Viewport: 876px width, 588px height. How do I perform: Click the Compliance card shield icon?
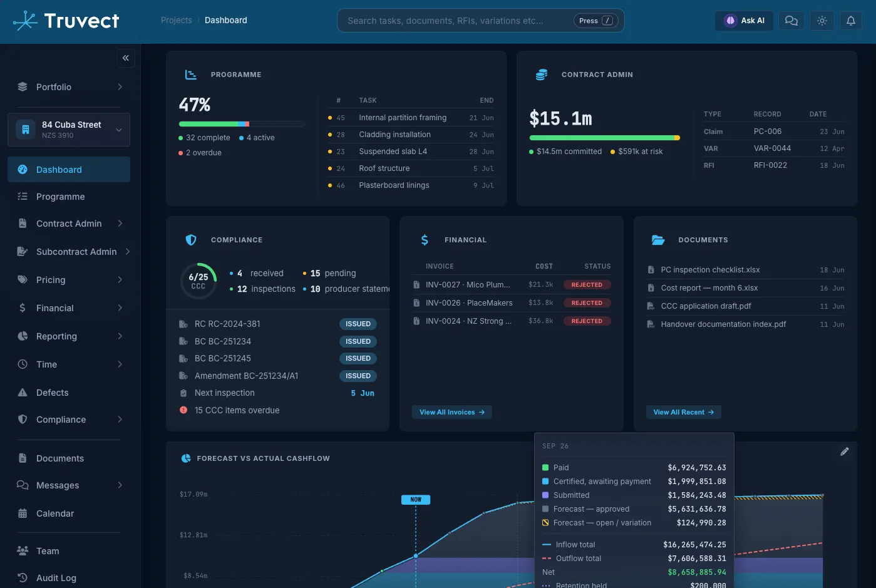pyautogui.click(x=191, y=240)
